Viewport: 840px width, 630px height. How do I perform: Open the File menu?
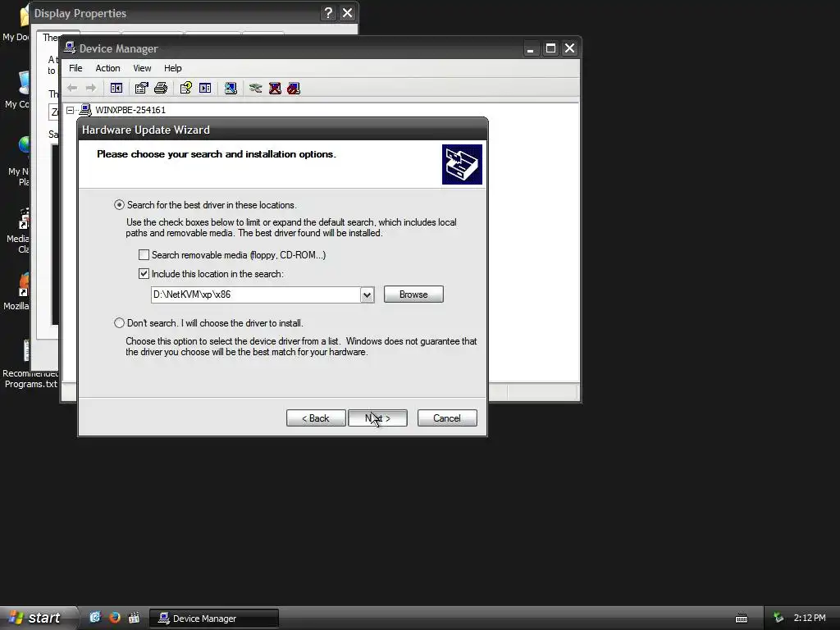(75, 68)
